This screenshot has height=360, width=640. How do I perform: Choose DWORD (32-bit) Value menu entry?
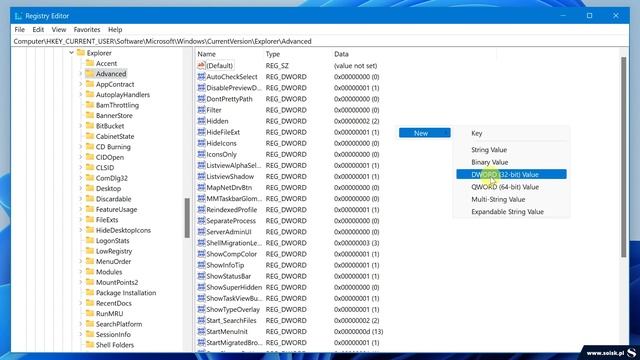511,174
